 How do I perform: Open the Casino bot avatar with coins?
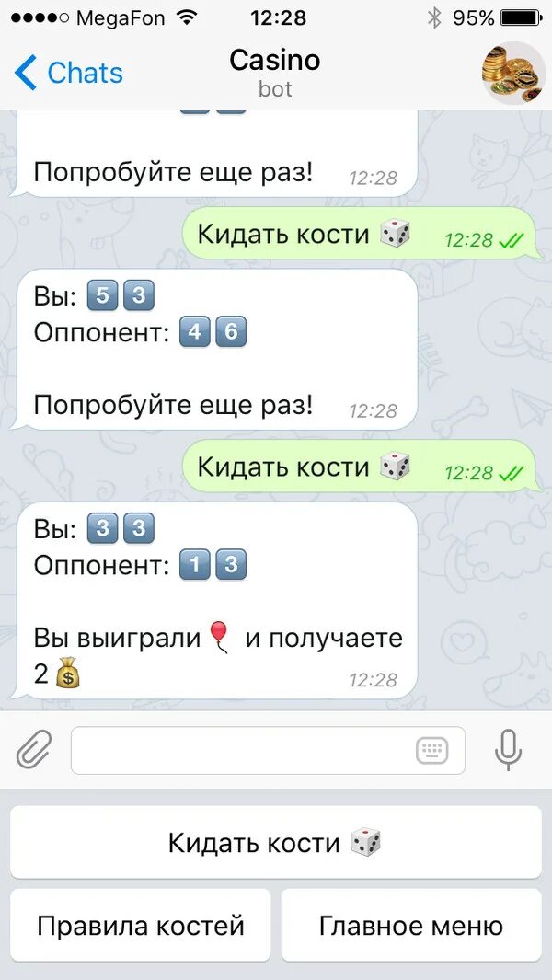click(x=512, y=73)
